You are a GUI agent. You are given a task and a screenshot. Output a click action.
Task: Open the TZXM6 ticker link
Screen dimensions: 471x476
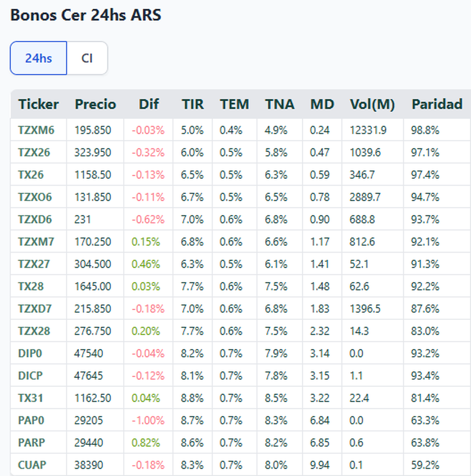pyautogui.click(x=36, y=130)
